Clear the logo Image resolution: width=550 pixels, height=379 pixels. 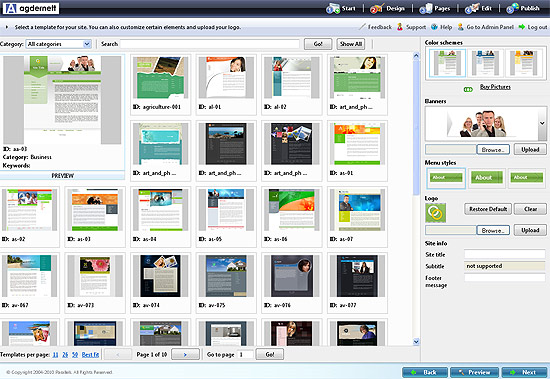(530, 209)
